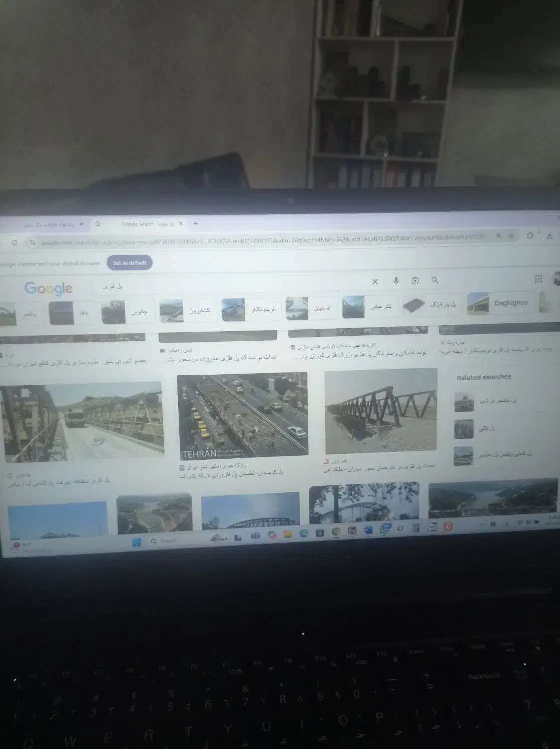
Task: Click the Google logo
Action: tap(48, 288)
